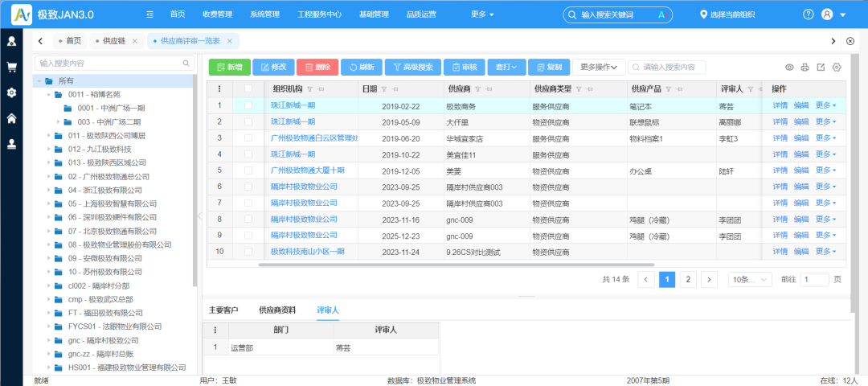Viewport: 868px width, 386px height.
Task: Click the eye view icon above table
Action: 789,68
